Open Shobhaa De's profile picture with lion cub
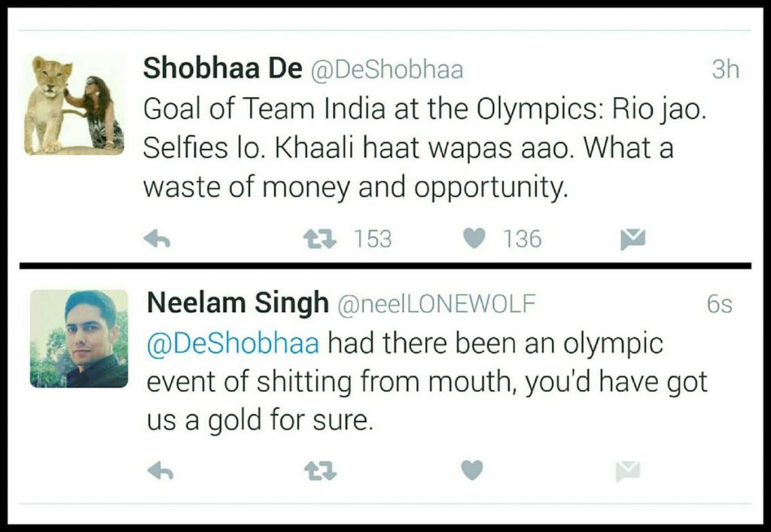The image size is (771, 532). tap(74, 105)
